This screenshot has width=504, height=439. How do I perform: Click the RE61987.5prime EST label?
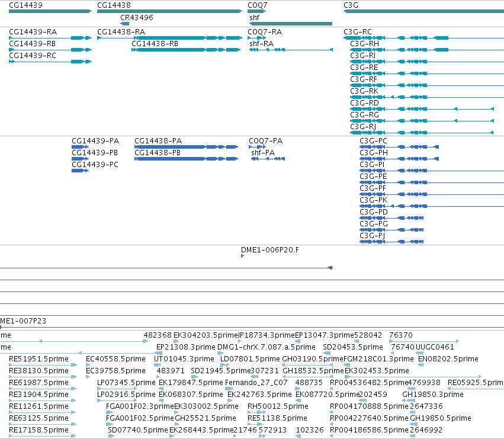coord(38,383)
